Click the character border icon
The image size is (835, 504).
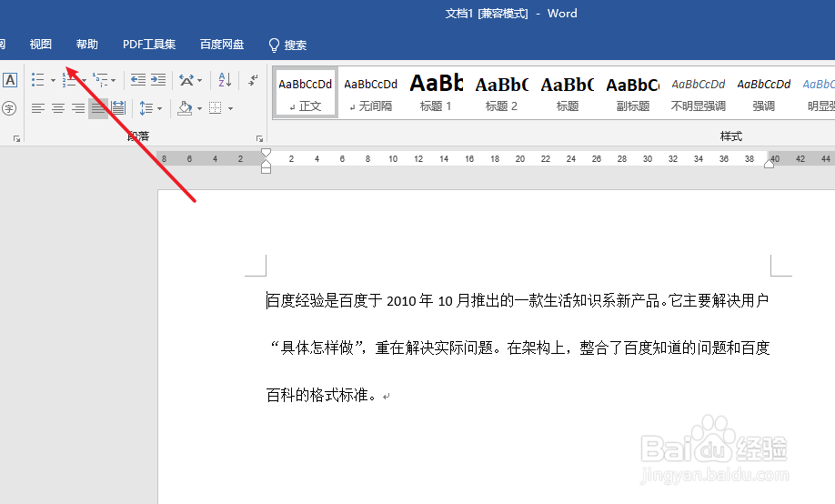click(x=10, y=80)
